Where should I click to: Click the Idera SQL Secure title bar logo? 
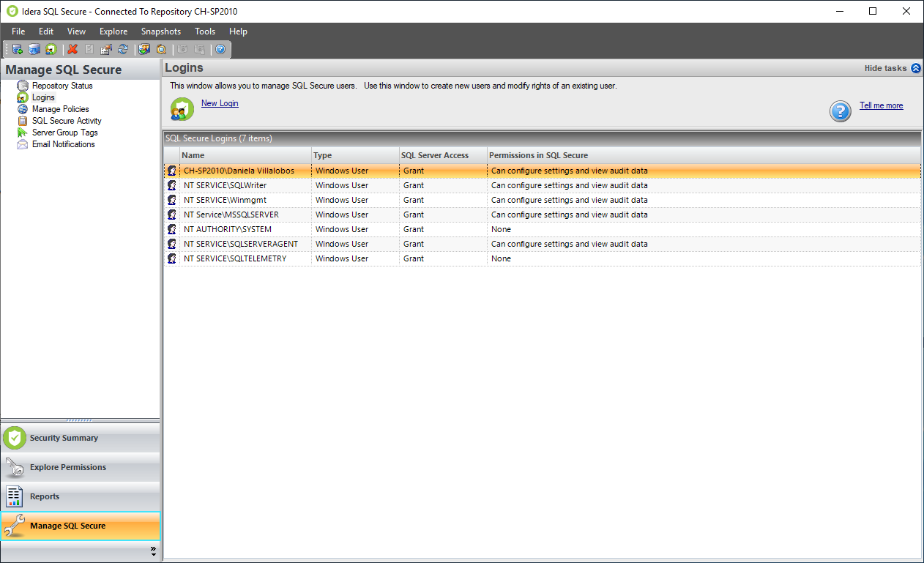click(x=12, y=11)
